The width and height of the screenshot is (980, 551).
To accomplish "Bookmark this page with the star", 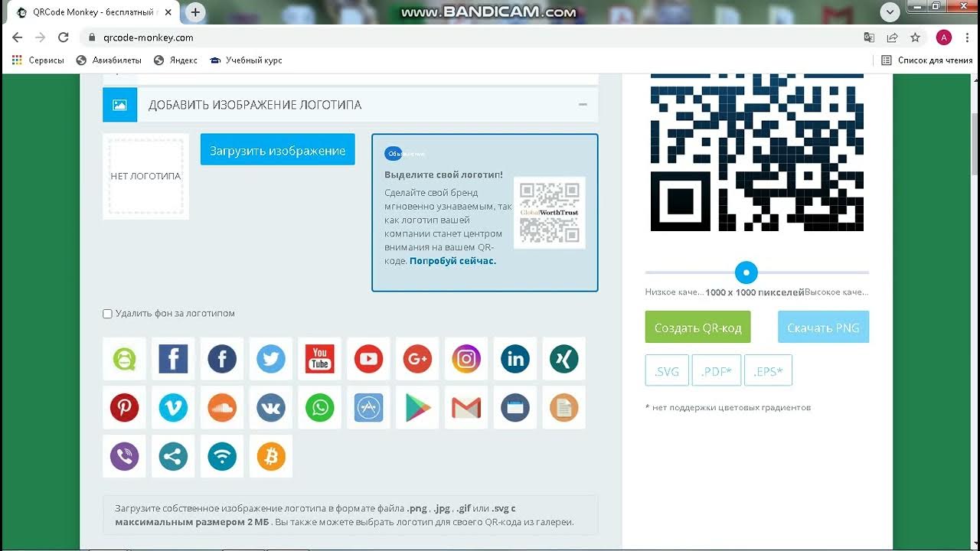I will point(915,37).
